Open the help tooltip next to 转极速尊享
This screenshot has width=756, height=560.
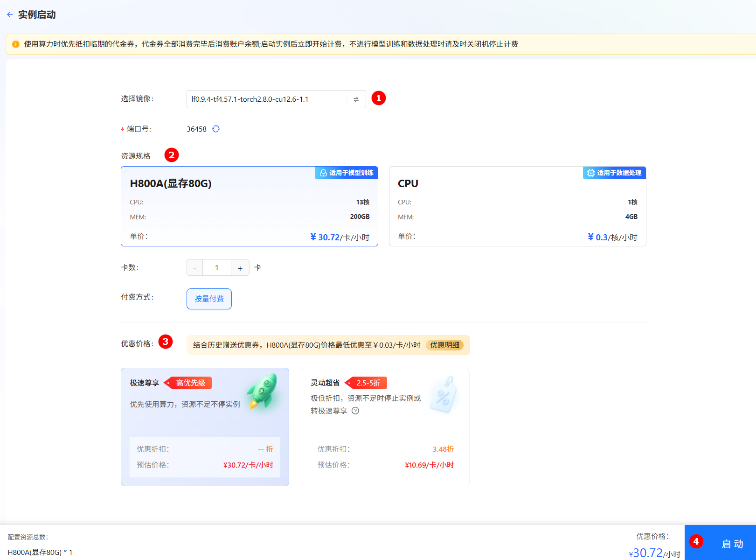355,411
